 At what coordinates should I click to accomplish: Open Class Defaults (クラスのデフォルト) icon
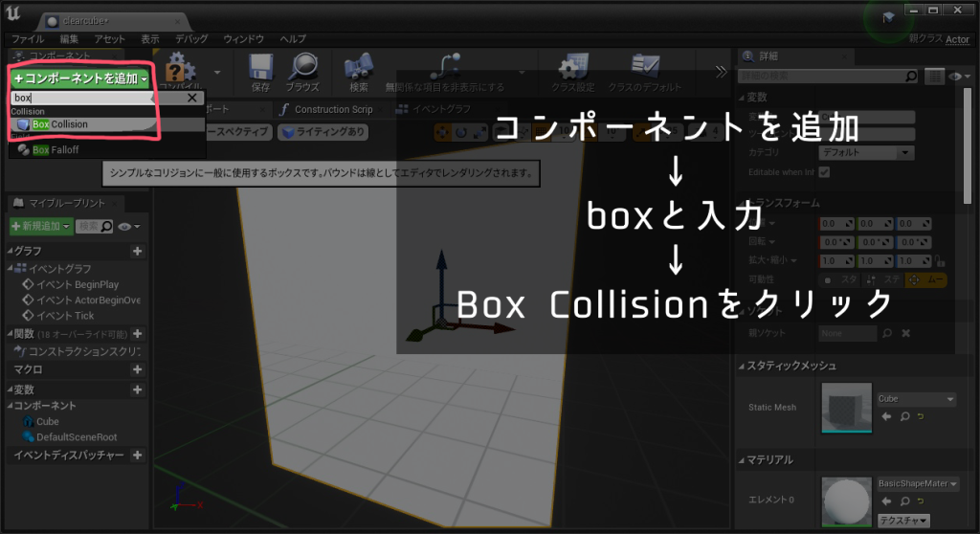click(x=645, y=68)
